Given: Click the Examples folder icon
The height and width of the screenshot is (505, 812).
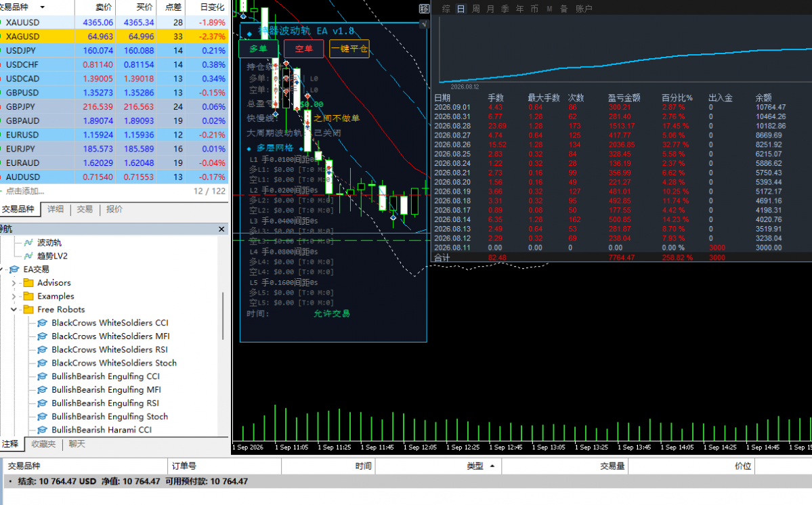Looking at the screenshot, I should [x=28, y=296].
